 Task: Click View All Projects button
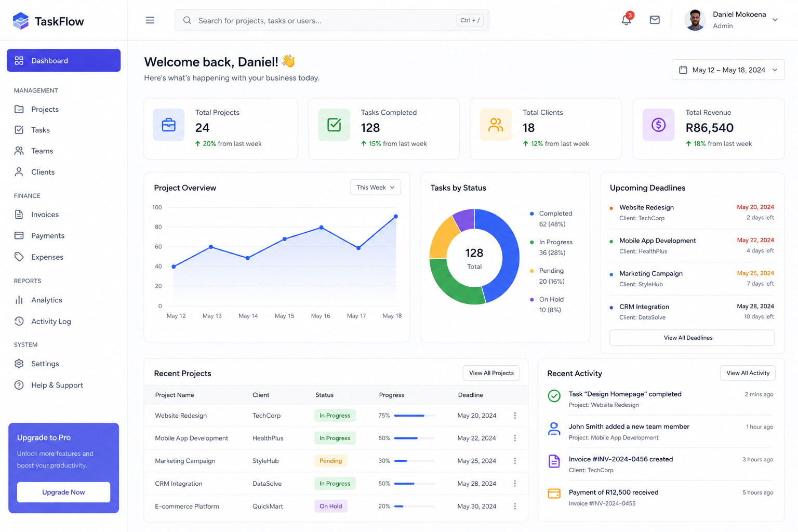pyautogui.click(x=491, y=373)
